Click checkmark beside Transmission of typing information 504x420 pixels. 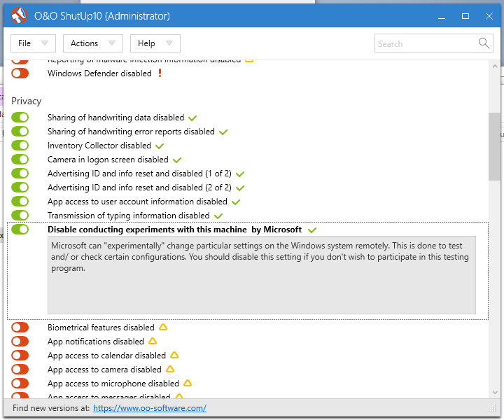click(218, 216)
